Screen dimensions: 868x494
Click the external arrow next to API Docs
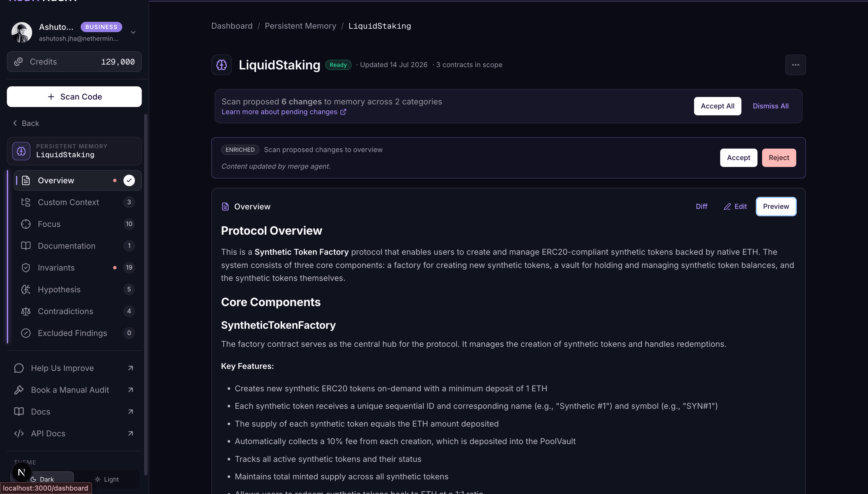130,433
